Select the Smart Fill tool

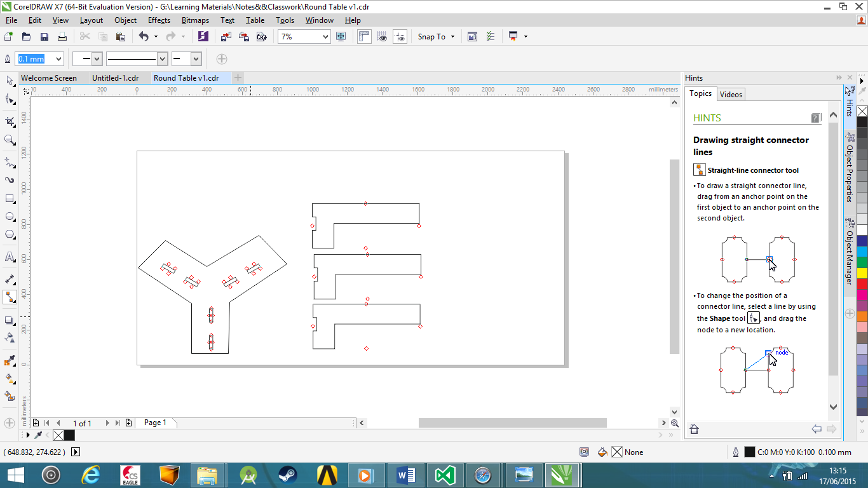(x=10, y=396)
